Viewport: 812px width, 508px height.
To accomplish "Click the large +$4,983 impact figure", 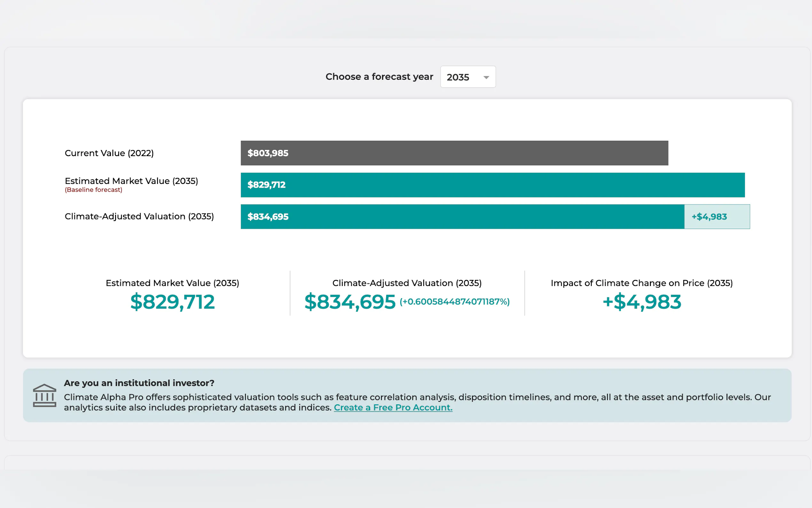I will click(642, 302).
